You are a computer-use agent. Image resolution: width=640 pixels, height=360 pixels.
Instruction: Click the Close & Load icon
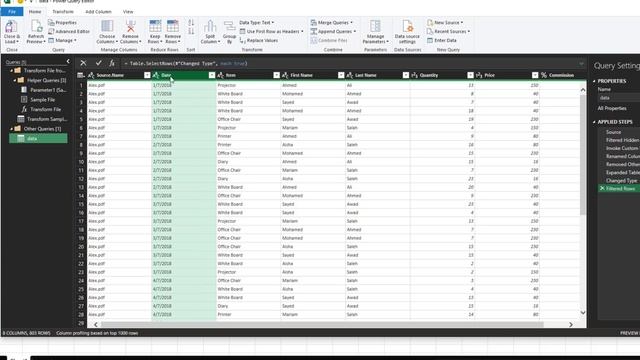point(11,27)
